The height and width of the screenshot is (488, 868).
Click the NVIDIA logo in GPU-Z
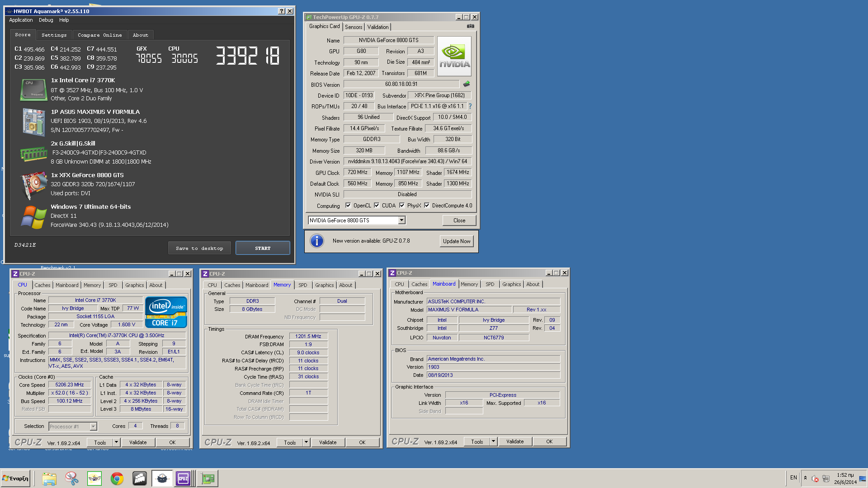point(454,56)
